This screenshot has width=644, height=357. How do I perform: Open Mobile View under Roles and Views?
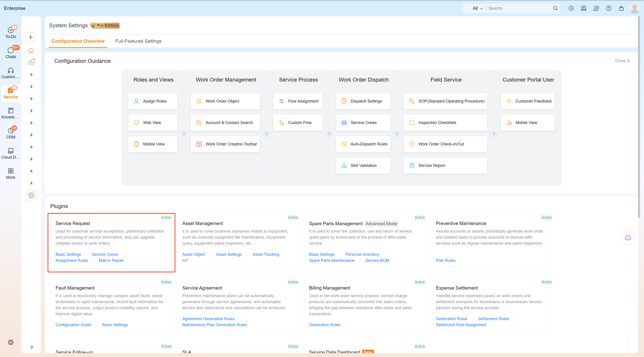(153, 144)
